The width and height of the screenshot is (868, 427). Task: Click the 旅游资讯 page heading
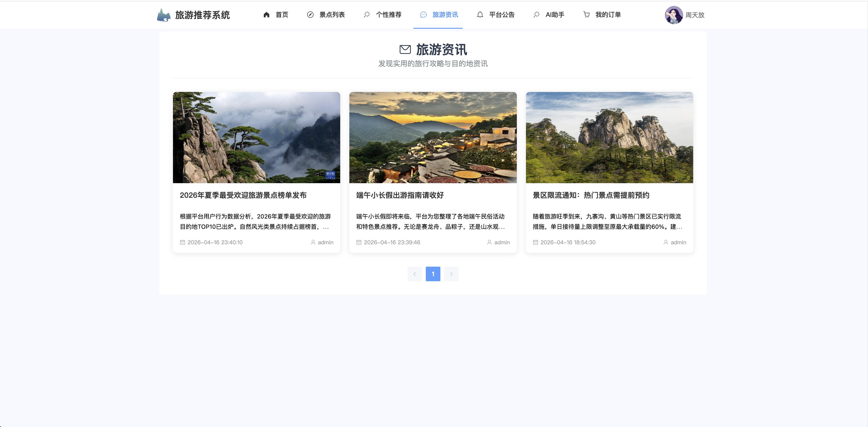coord(441,49)
